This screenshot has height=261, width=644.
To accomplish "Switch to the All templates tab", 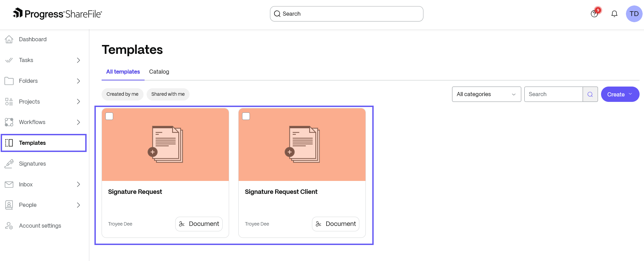I will point(123,72).
